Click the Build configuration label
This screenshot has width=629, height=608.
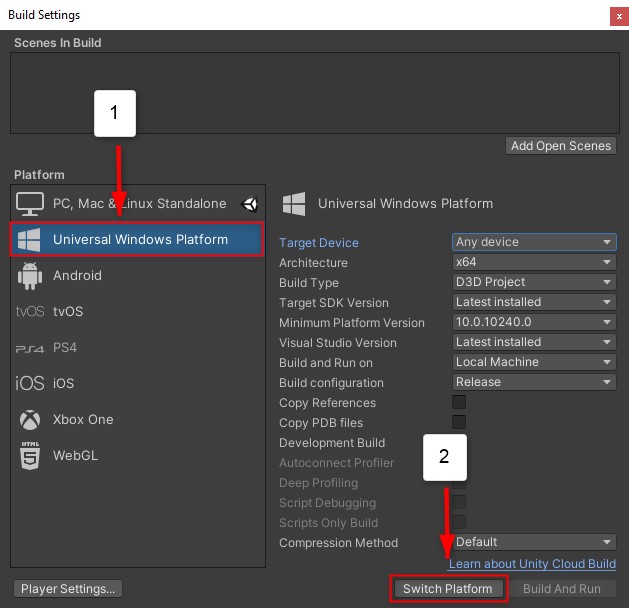[x=331, y=383]
